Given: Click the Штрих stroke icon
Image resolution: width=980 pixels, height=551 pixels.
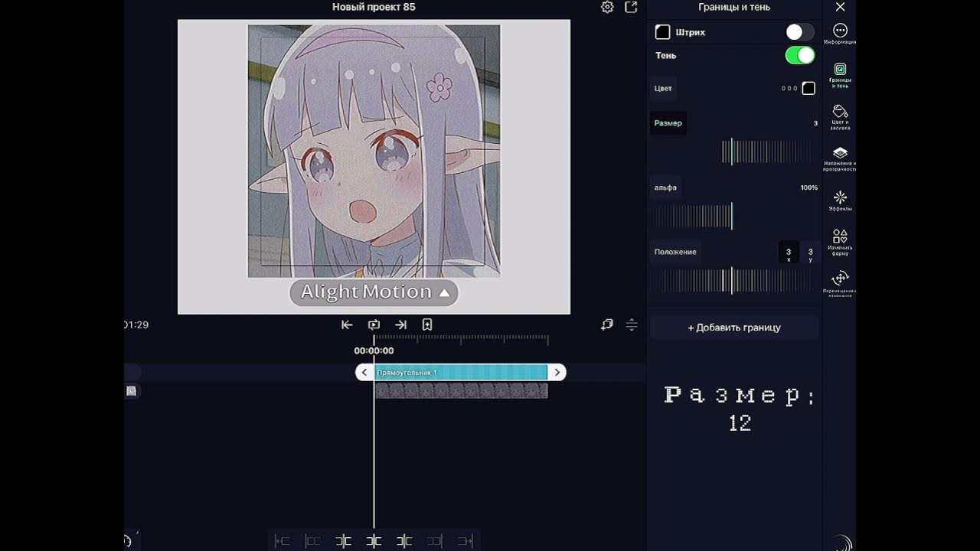Looking at the screenshot, I should pos(663,32).
